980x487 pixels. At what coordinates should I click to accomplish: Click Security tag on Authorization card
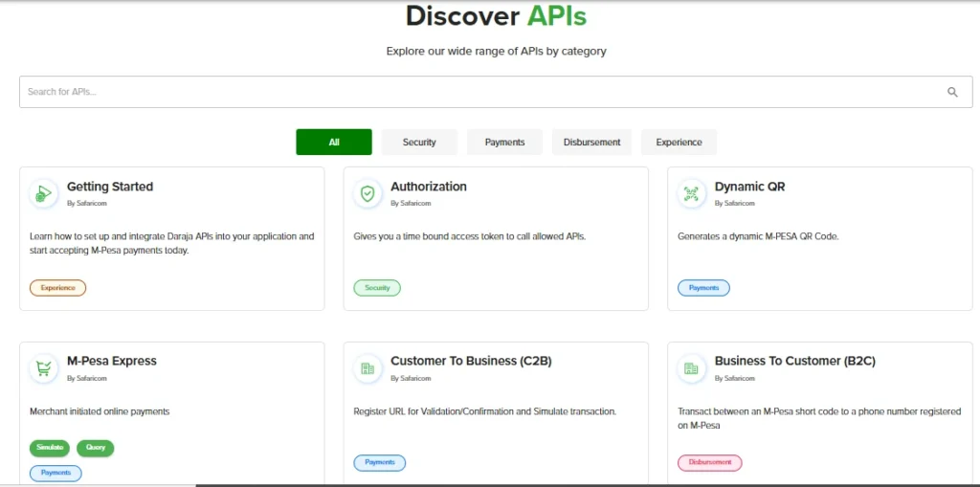pyautogui.click(x=377, y=288)
